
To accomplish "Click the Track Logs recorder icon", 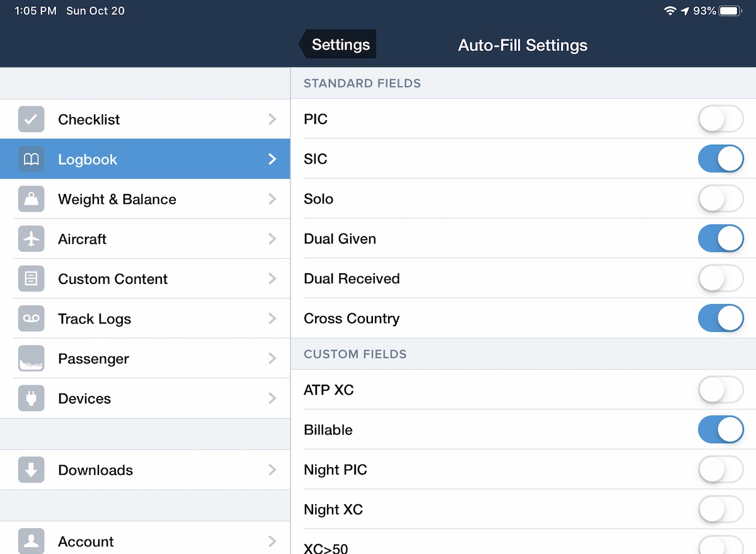I will 31,319.
